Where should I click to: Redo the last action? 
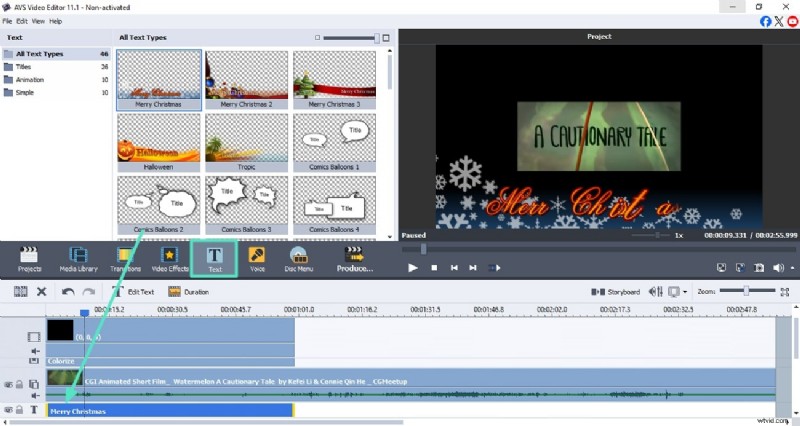click(x=89, y=292)
